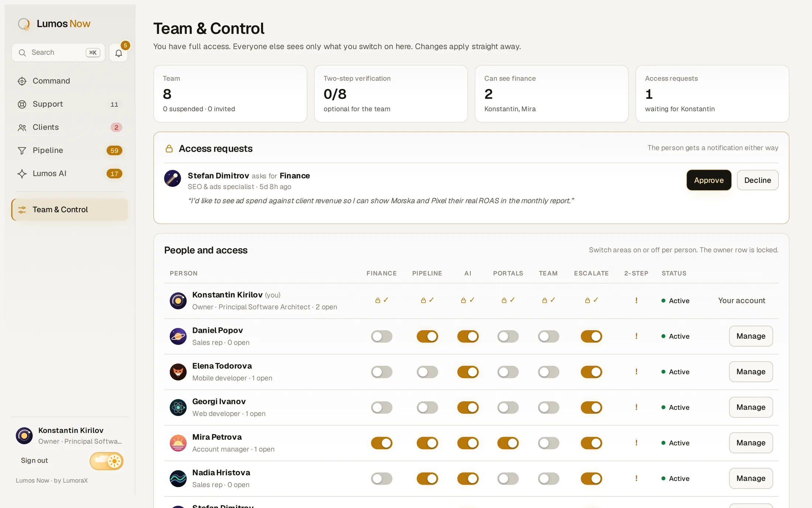Decline Stefan Dimitrov's finance request

(757, 180)
